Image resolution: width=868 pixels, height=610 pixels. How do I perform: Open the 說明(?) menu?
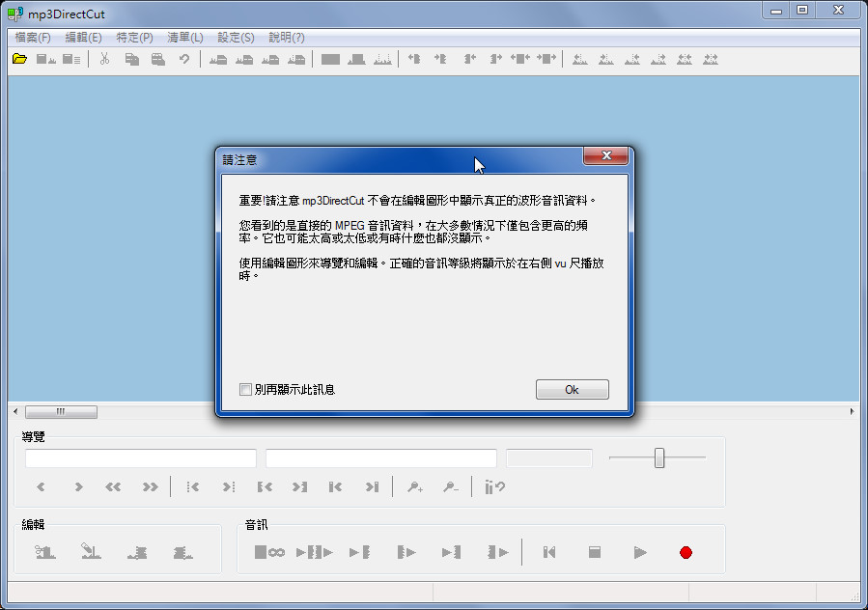tap(287, 38)
